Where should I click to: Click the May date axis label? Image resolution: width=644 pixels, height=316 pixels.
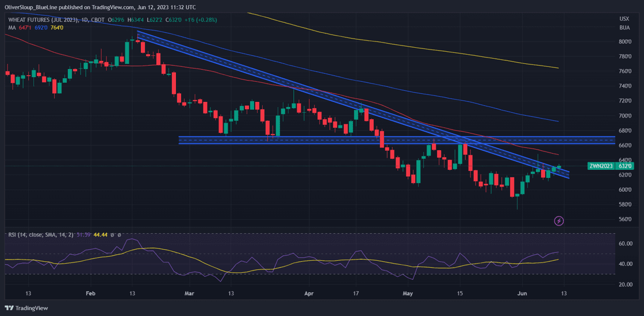pos(408,294)
